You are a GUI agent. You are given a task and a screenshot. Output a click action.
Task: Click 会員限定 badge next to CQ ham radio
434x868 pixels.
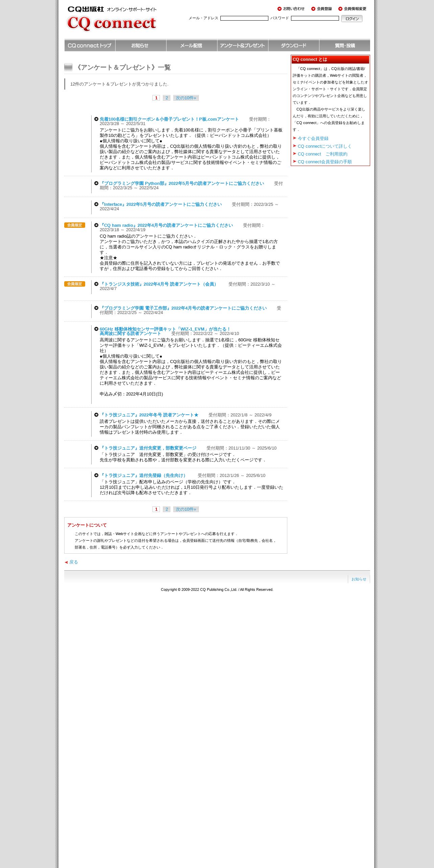(x=75, y=225)
